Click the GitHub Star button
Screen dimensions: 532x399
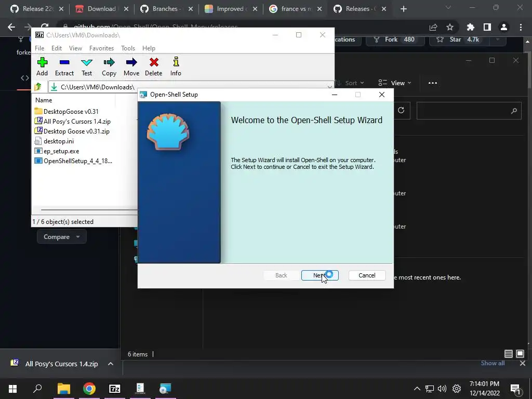click(x=458, y=39)
